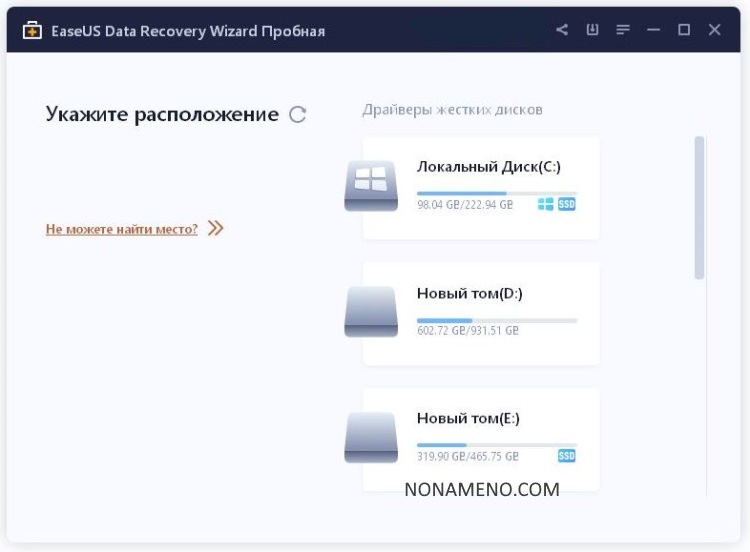Click the Windows system badge on disk C
Image resolution: width=750 pixels, height=552 pixels.
[545, 204]
